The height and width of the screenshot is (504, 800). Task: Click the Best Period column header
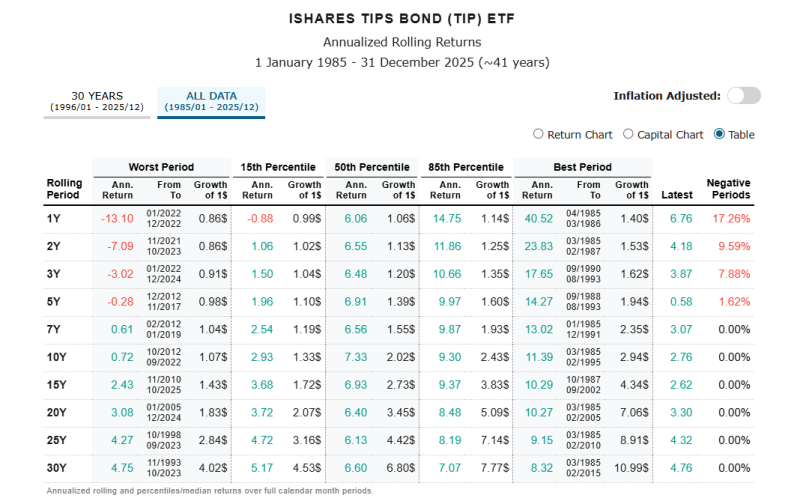(582, 167)
